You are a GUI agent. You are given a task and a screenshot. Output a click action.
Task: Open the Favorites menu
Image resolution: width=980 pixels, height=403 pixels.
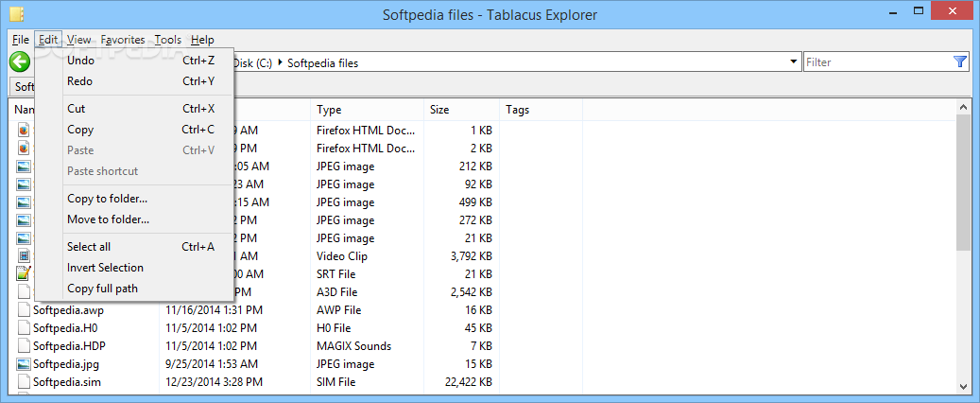click(123, 40)
